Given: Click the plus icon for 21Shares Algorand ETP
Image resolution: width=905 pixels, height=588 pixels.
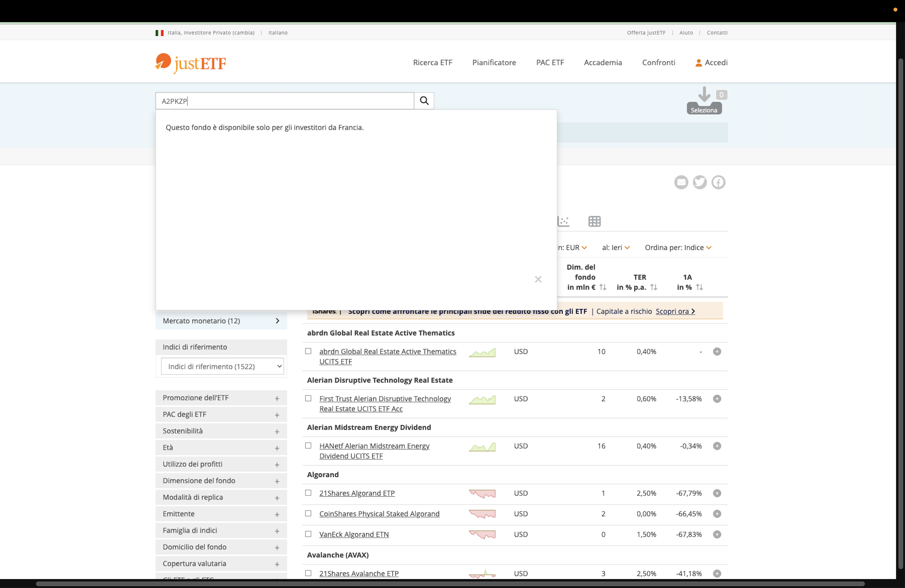Looking at the screenshot, I should click(717, 493).
